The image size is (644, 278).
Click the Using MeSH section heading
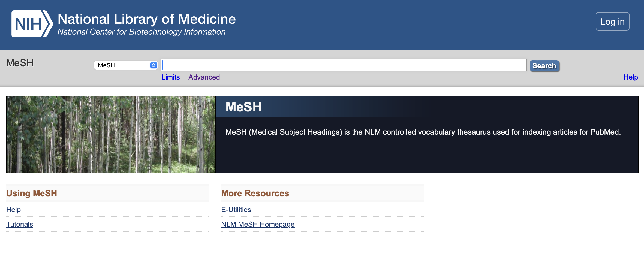point(32,193)
